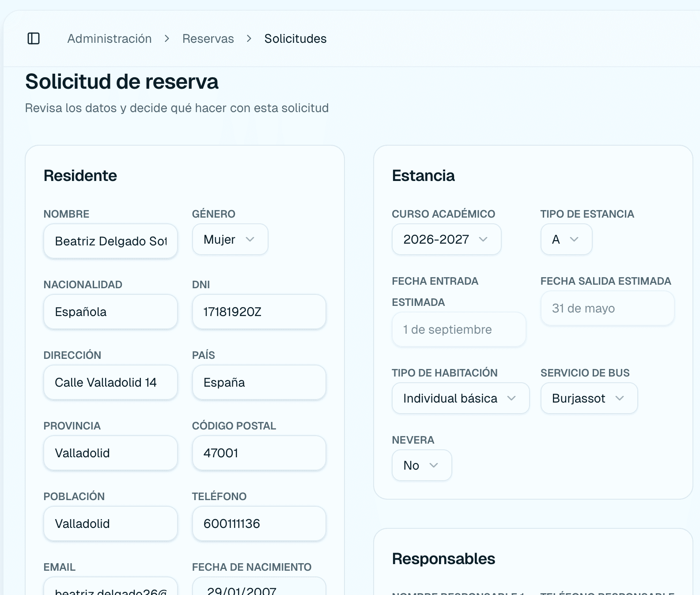Click the Código Postal field 47001
This screenshot has width=700, height=595.
click(259, 453)
